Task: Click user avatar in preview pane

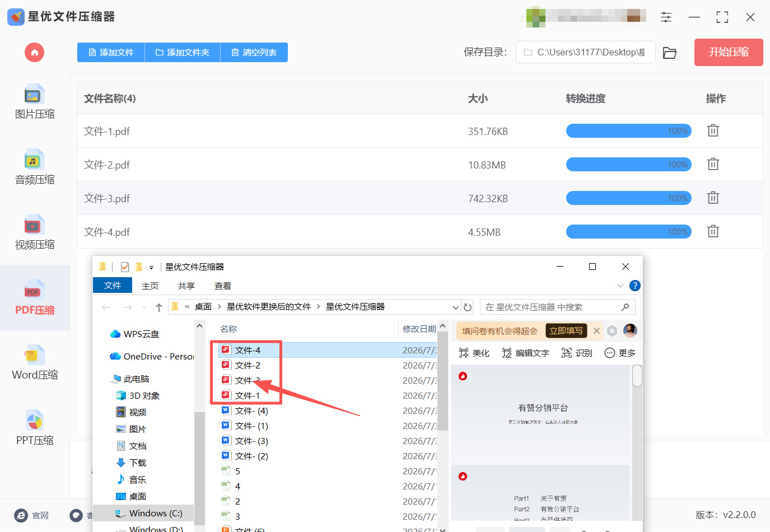Action: point(630,330)
